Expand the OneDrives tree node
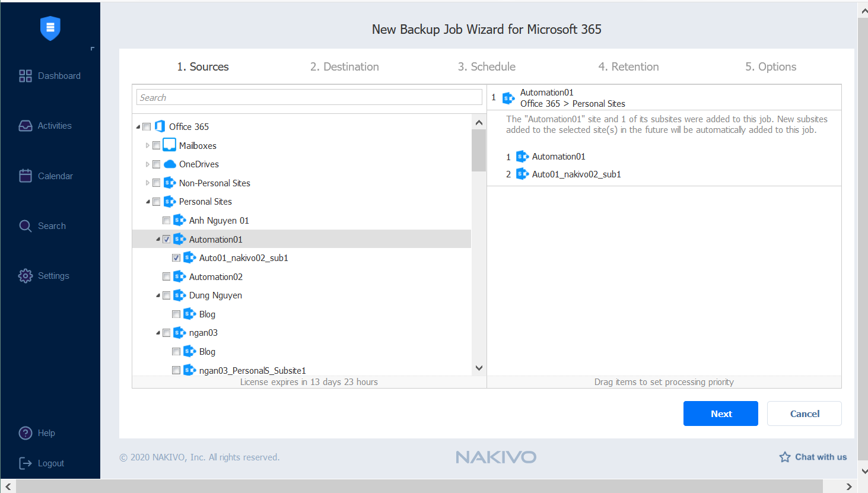The height and width of the screenshot is (493, 868). [148, 164]
